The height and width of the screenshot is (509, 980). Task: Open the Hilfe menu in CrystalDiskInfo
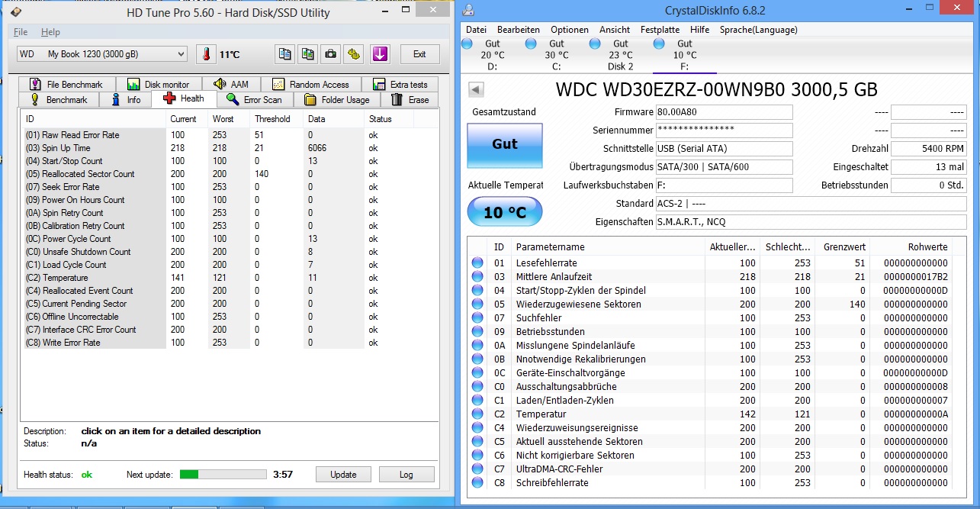(x=699, y=30)
